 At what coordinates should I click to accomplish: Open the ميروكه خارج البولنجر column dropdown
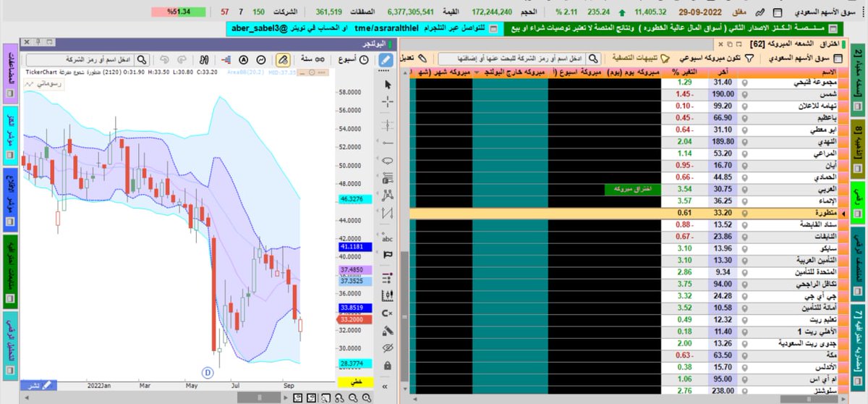coord(477,72)
